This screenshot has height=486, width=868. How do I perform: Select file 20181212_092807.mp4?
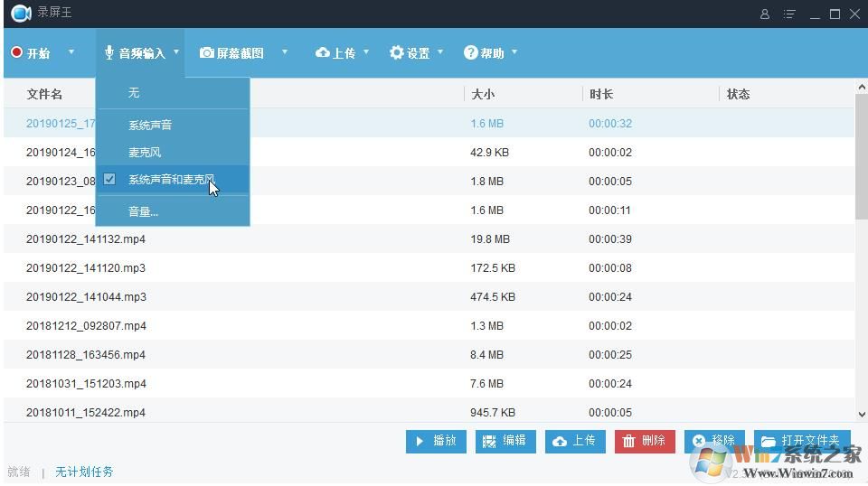tap(87, 326)
